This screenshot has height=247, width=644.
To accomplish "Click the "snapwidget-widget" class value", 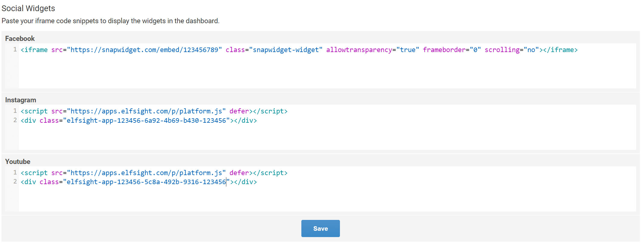I will point(286,50).
